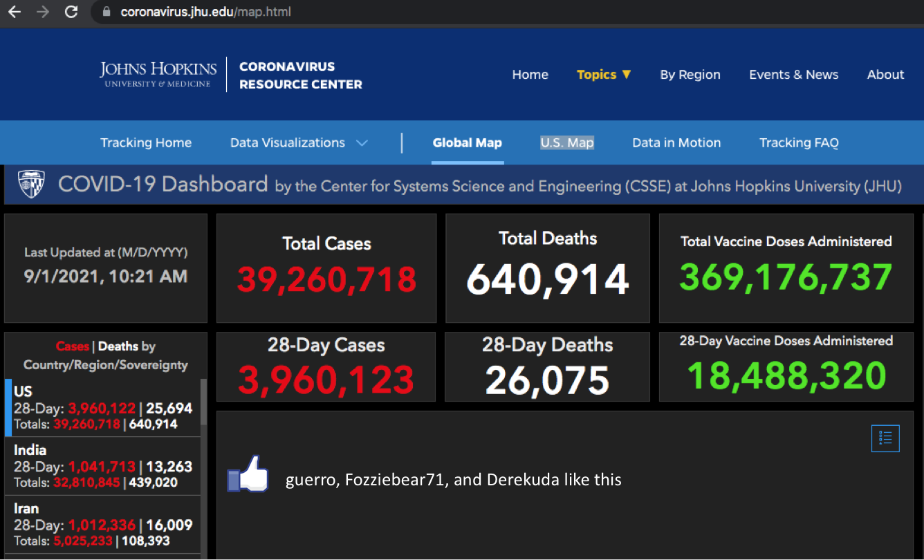This screenshot has height=560, width=924.
Task: Switch list to Cases view
Action: point(73,346)
